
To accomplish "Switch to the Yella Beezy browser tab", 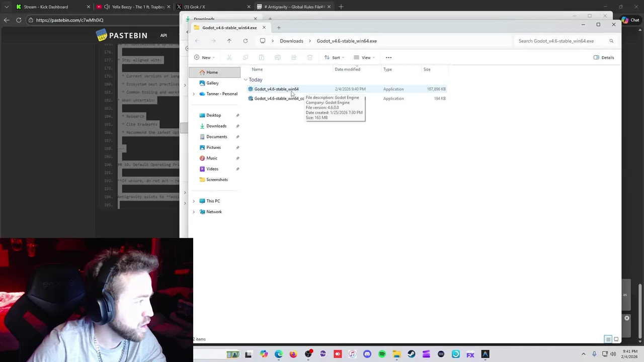I will tap(133, 7).
